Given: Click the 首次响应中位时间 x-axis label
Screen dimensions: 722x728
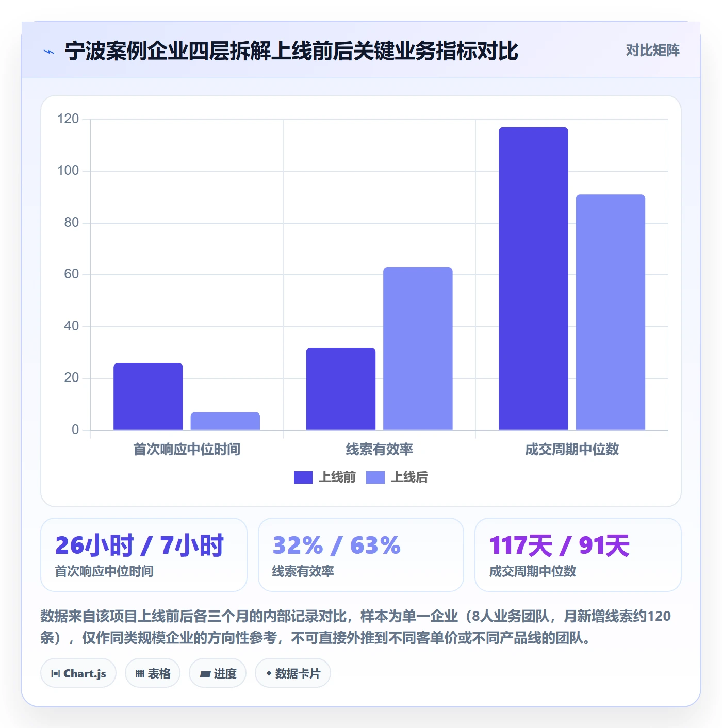Looking at the screenshot, I should [x=187, y=450].
